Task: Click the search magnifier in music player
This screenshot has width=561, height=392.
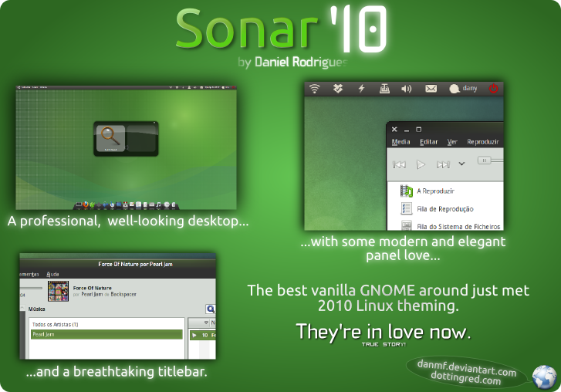Action: point(211,309)
